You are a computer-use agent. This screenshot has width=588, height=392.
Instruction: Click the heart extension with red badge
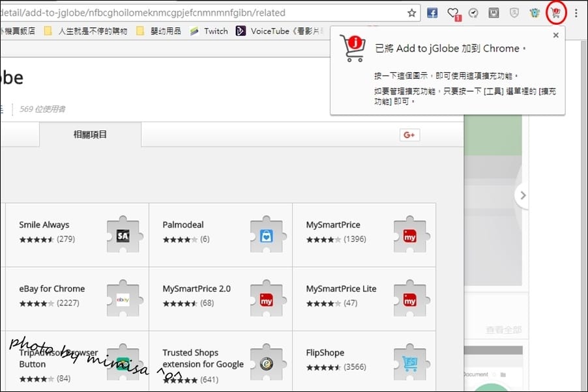click(453, 13)
